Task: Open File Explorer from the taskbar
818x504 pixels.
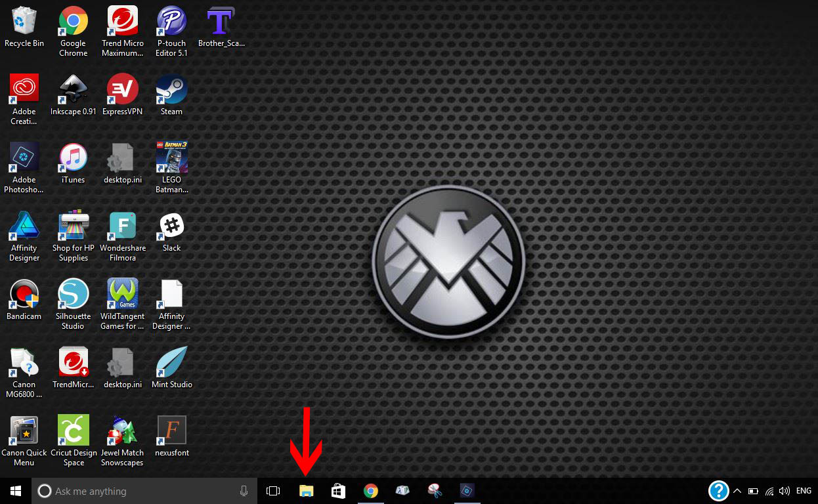Action: tap(306, 491)
